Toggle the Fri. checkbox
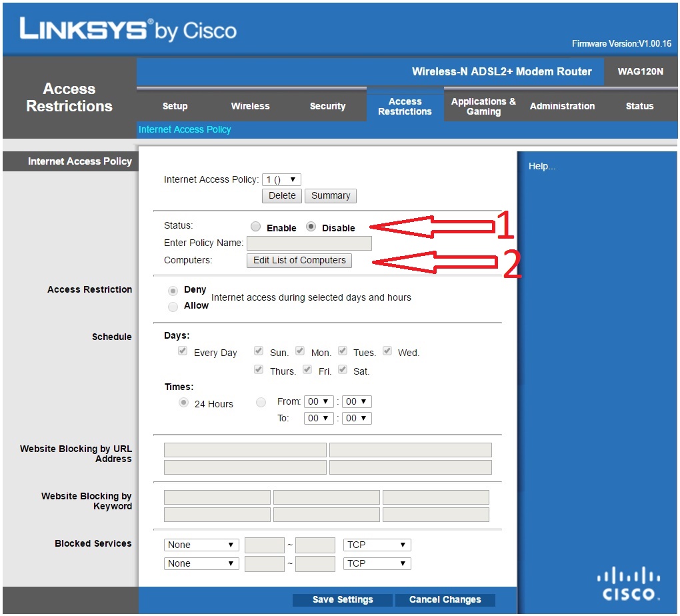680x616 pixels. click(307, 369)
